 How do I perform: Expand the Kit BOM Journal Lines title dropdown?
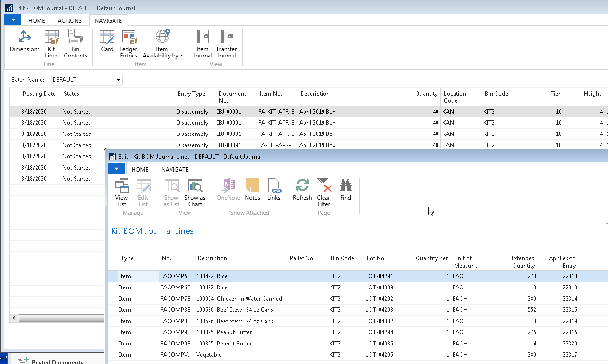pyautogui.click(x=200, y=231)
